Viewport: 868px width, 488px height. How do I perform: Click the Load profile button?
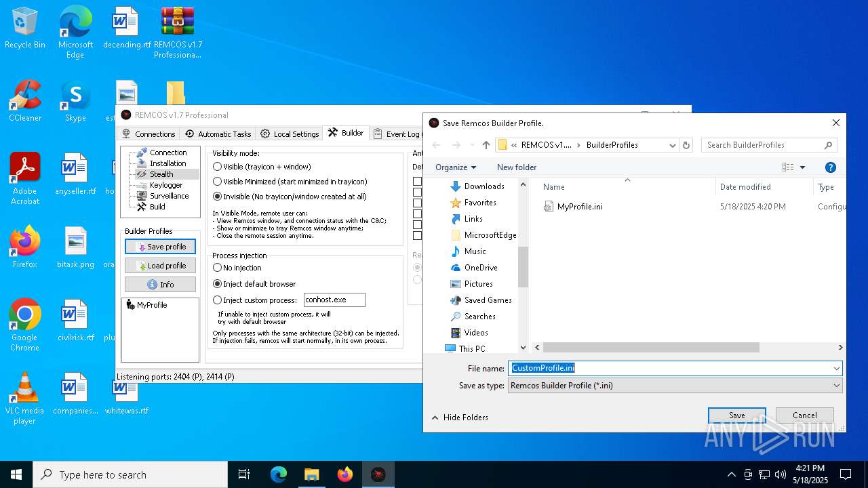click(x=160, y=266)
